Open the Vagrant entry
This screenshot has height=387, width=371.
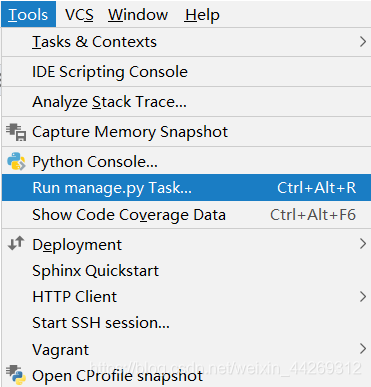[x=186, y=349]
